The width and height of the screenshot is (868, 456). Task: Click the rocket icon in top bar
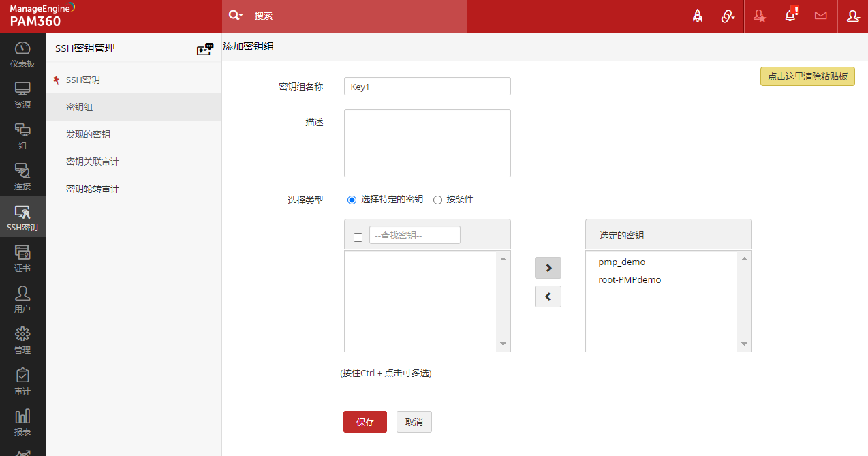[697, 16]
